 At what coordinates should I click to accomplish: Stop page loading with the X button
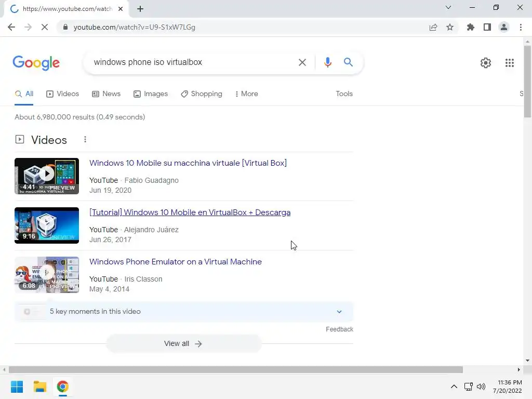coord(45,27)
